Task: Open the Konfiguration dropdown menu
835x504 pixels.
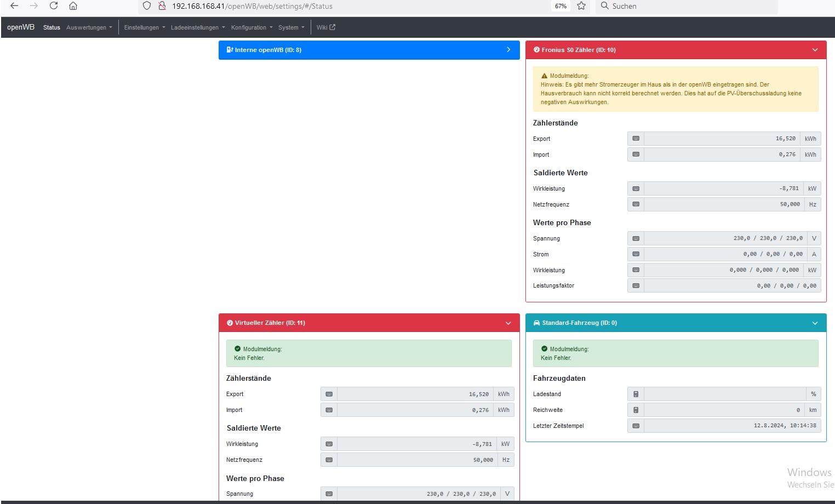Action: [251, 27]
